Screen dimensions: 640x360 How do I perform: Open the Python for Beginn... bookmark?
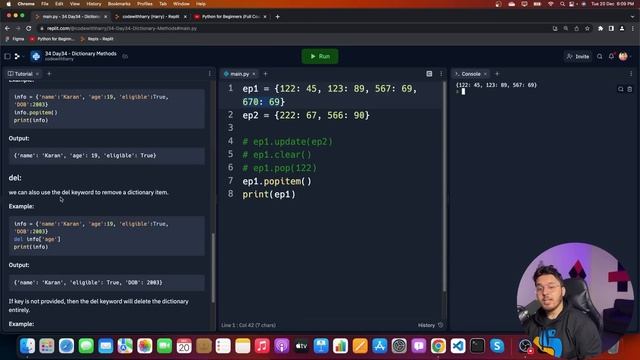point(52,39)
